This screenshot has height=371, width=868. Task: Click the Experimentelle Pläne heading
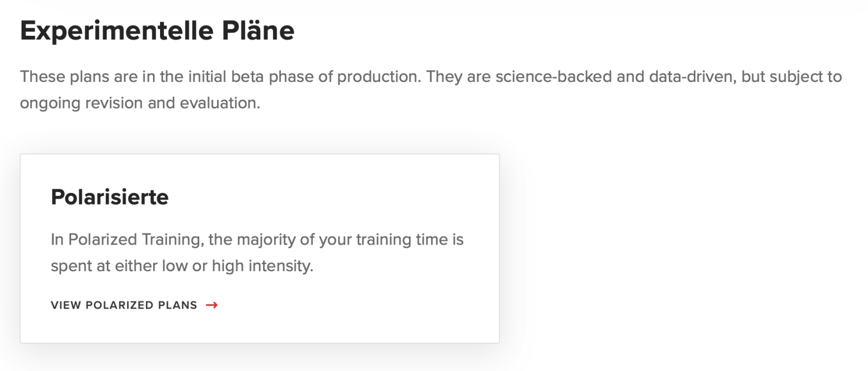coord(157,30)
